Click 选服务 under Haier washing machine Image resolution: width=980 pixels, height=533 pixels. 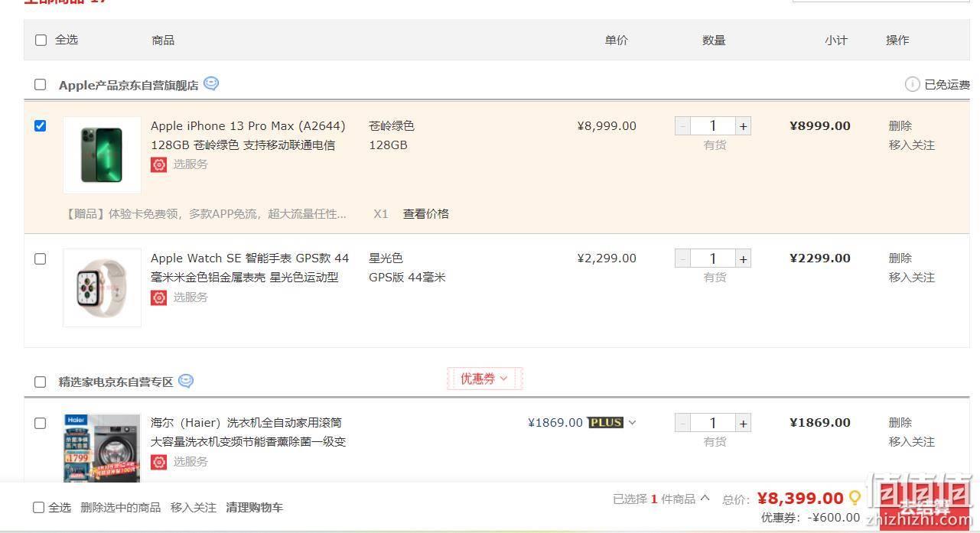[190, 462]
